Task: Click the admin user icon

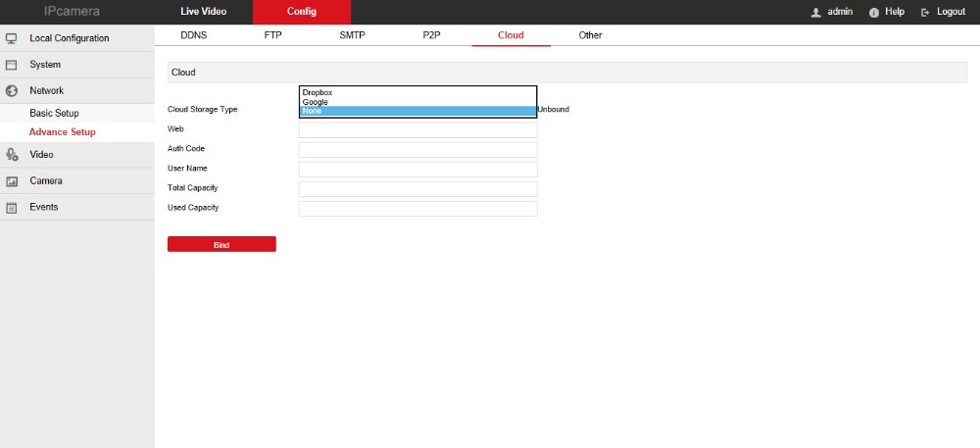Action: tap(815, 13)
